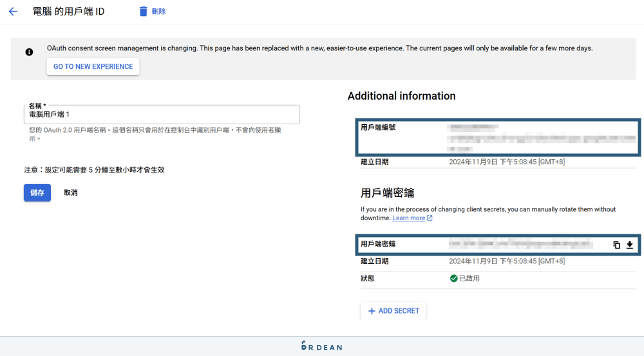The image size is (644, 356).
Task: Click ADD SECRET button
Action: (393, 311)
